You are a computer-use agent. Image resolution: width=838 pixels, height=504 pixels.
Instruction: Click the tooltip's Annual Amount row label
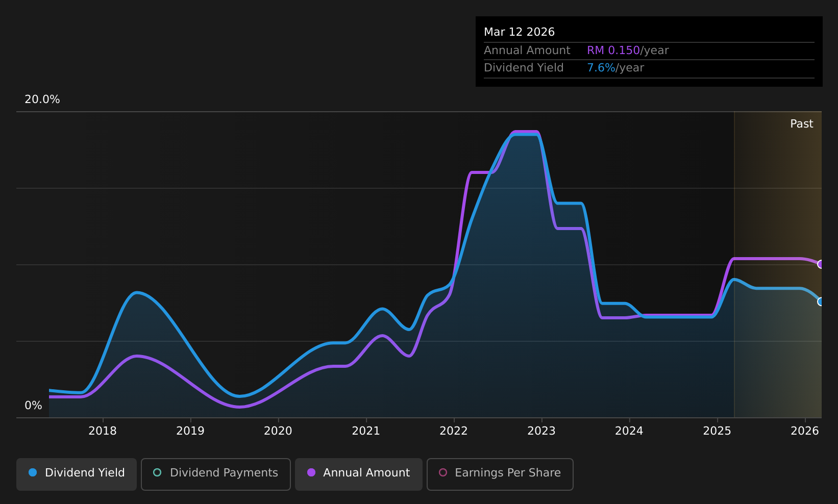[527, 51]
